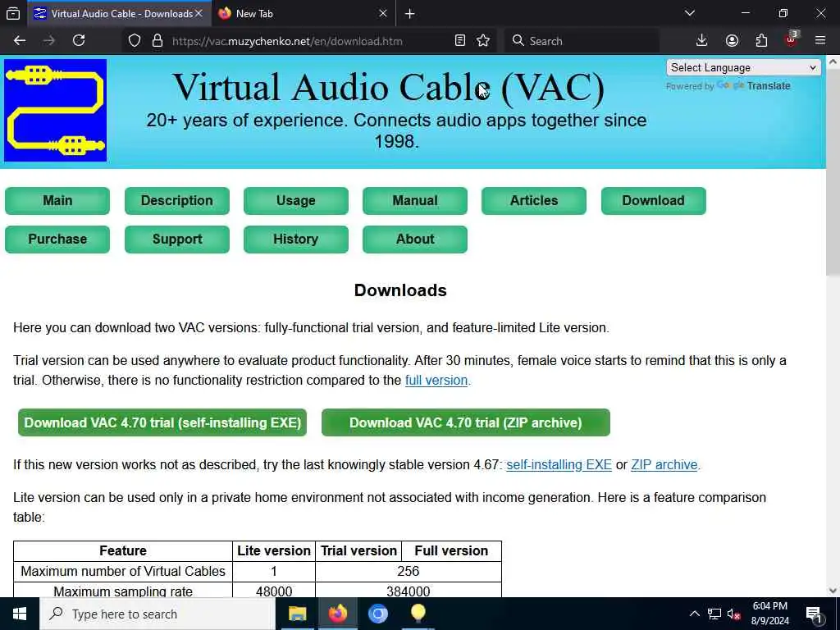This screenshot has height=630, width=840.
Task: Follow the full version link
Action: point(436,381)
